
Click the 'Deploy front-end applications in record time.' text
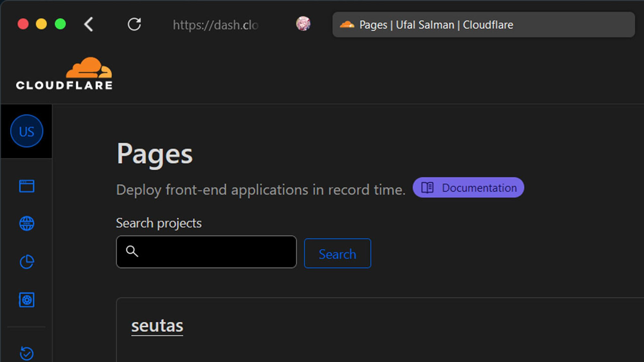[261, 190]
